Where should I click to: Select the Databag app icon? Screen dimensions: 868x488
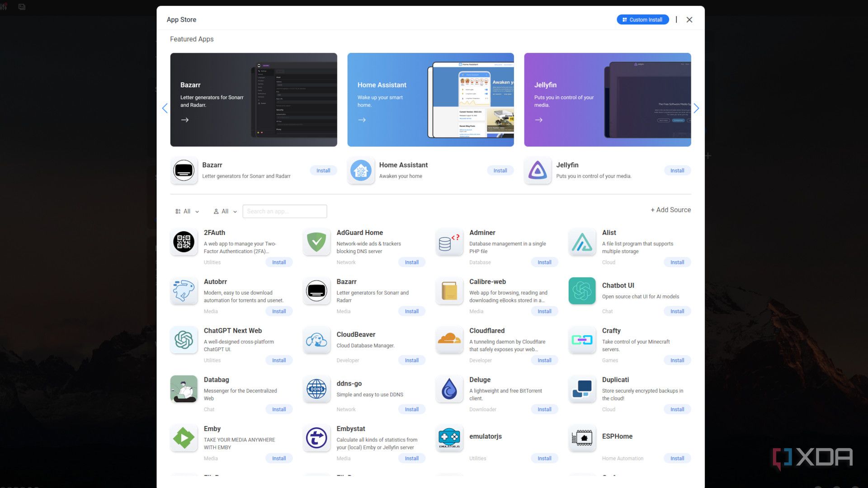(184, 389)
